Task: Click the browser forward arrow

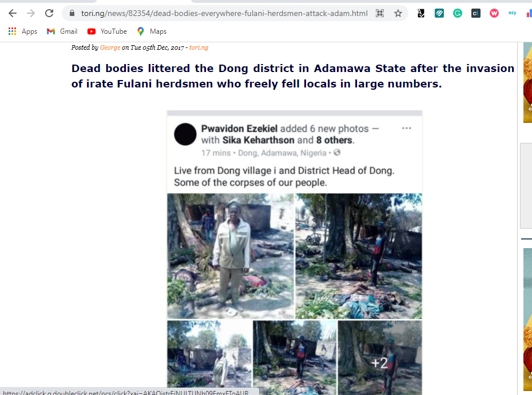Action: tap(31, 13)
